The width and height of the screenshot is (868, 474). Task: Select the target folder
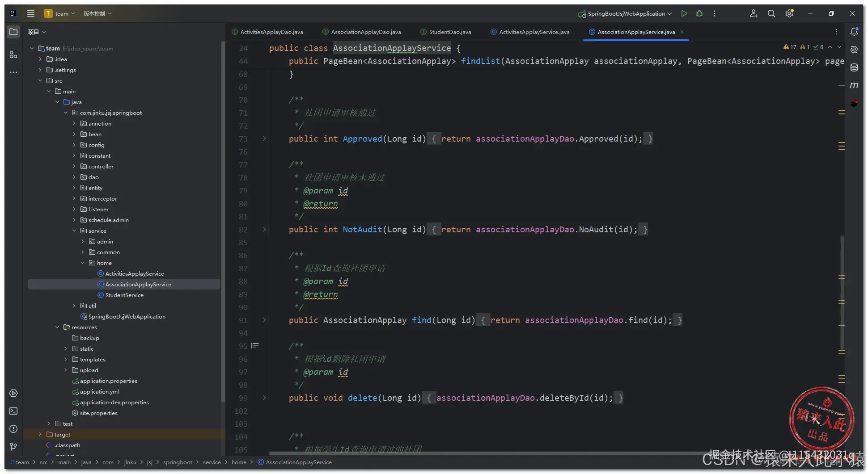[62, 434]
